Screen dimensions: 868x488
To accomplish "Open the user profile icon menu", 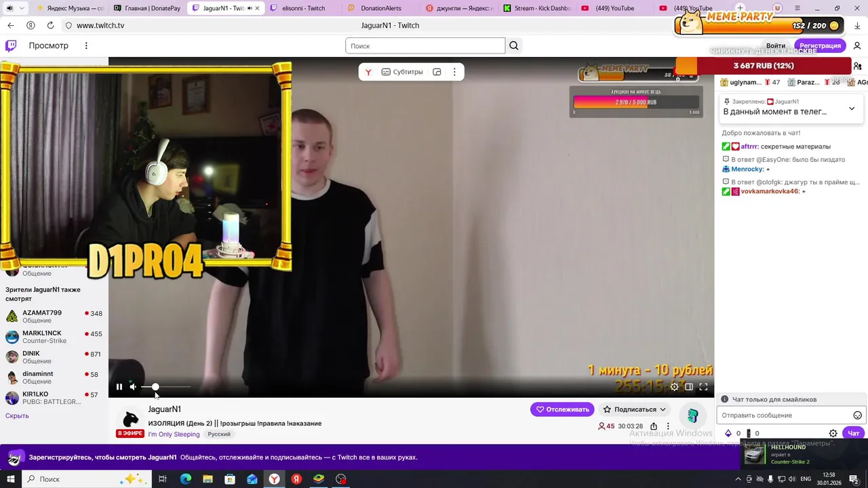I will pos(857,45).
